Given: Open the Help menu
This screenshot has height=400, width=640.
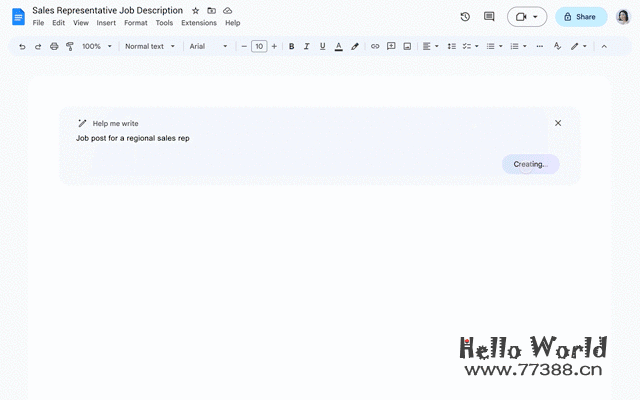Looking at the screenshot, I should 233,23.
